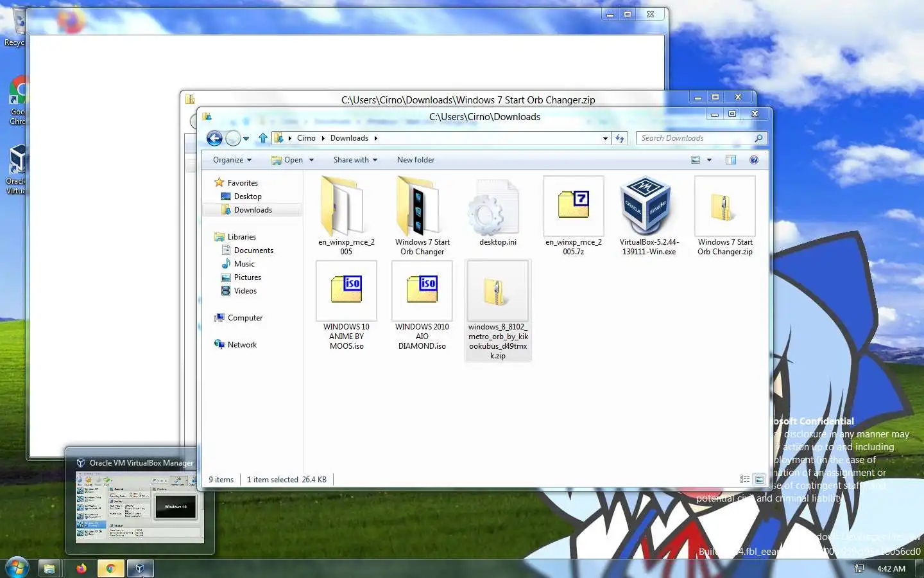Refresh the Downloads folder view
Screen dimensions: 924x578
click(x=620, y=138)
